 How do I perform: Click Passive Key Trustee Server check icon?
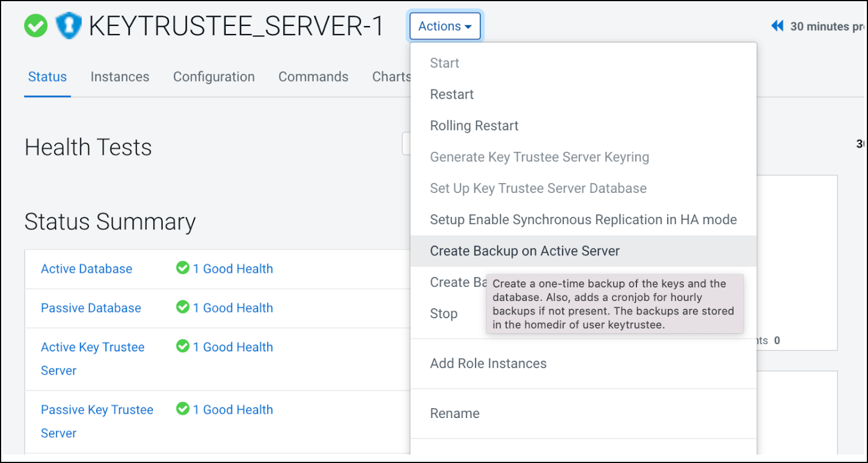(x=183, y=409)
